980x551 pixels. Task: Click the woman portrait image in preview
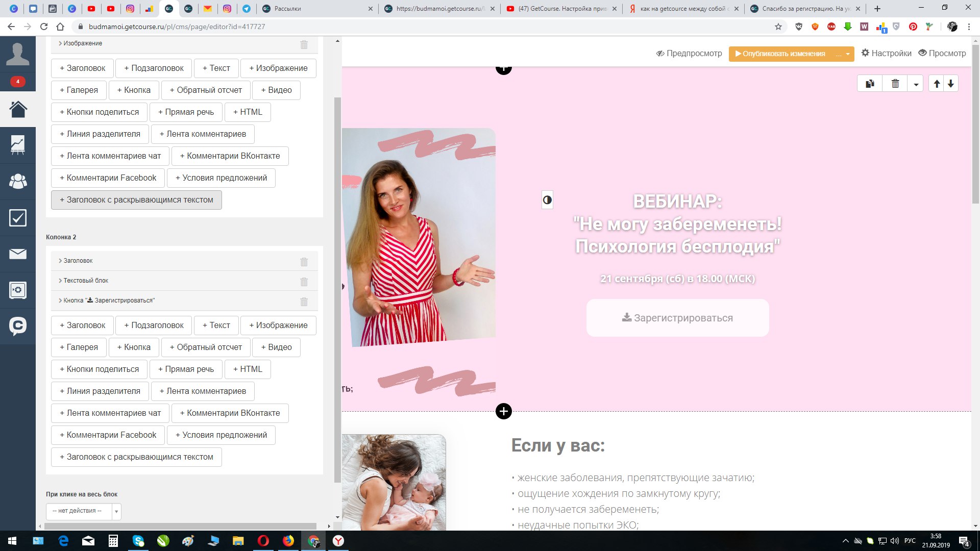pos(419,237)
